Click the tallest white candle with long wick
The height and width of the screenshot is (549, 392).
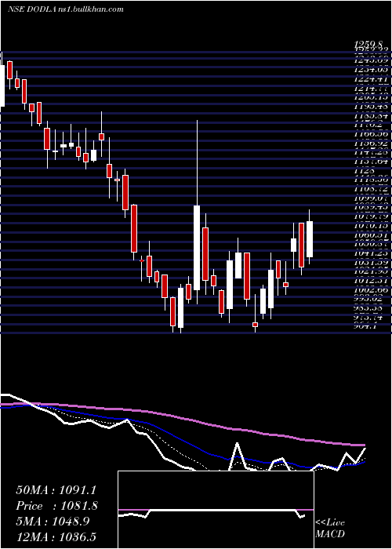197,248
